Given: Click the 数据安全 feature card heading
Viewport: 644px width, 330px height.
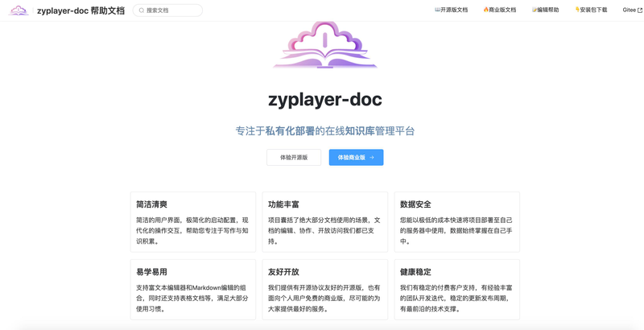Looking at the screenshot, I should click(415, 204).
